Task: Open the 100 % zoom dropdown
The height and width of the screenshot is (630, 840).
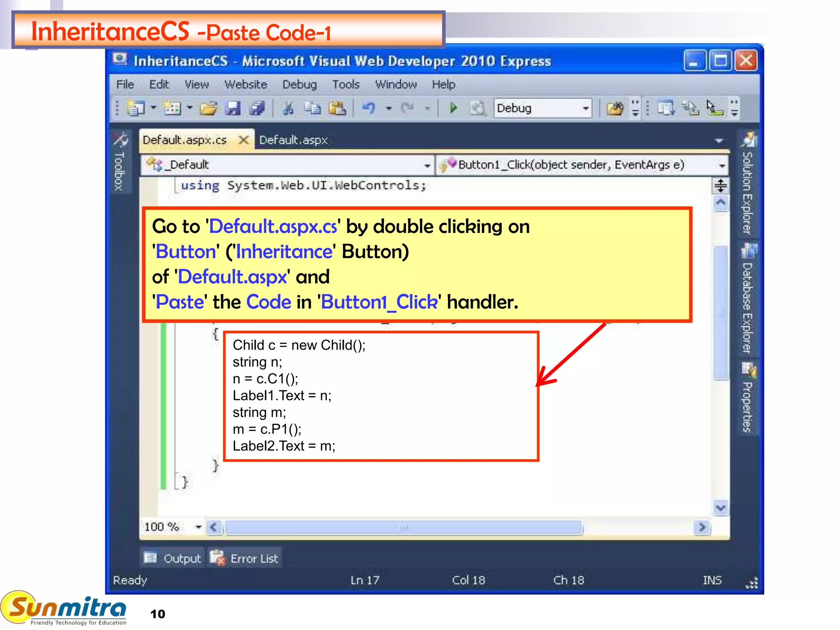Action: 199,527
